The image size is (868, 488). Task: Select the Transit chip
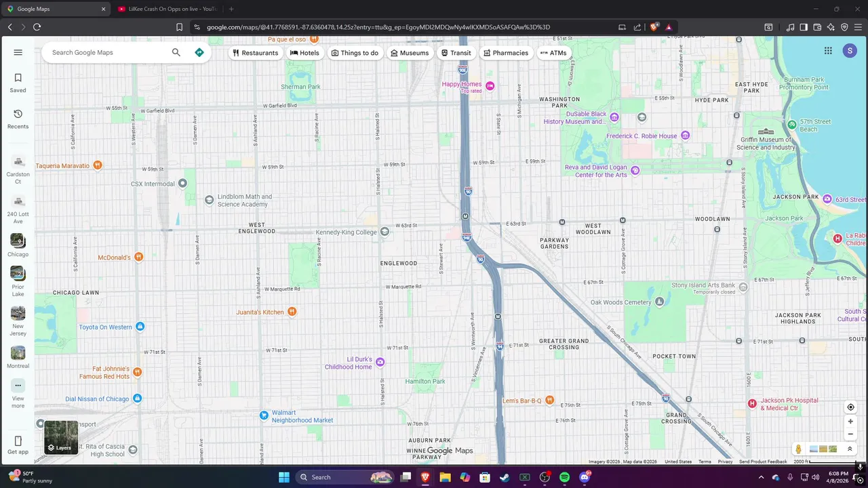(x=456, y=53)
